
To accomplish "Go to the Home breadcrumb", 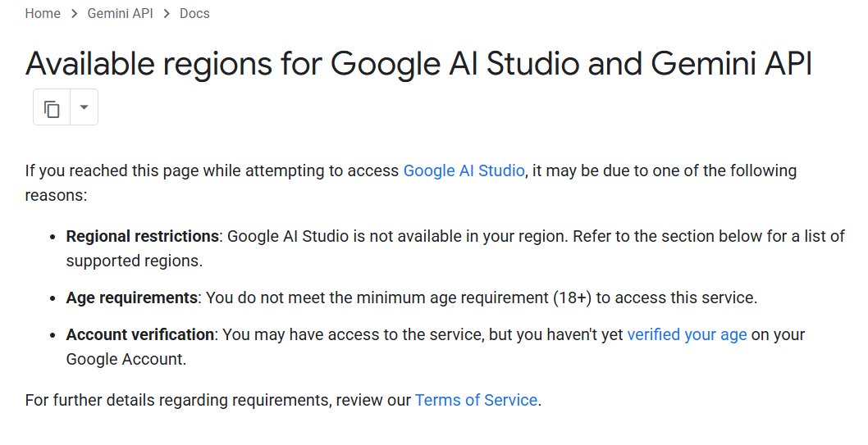I will click(43, 14).
